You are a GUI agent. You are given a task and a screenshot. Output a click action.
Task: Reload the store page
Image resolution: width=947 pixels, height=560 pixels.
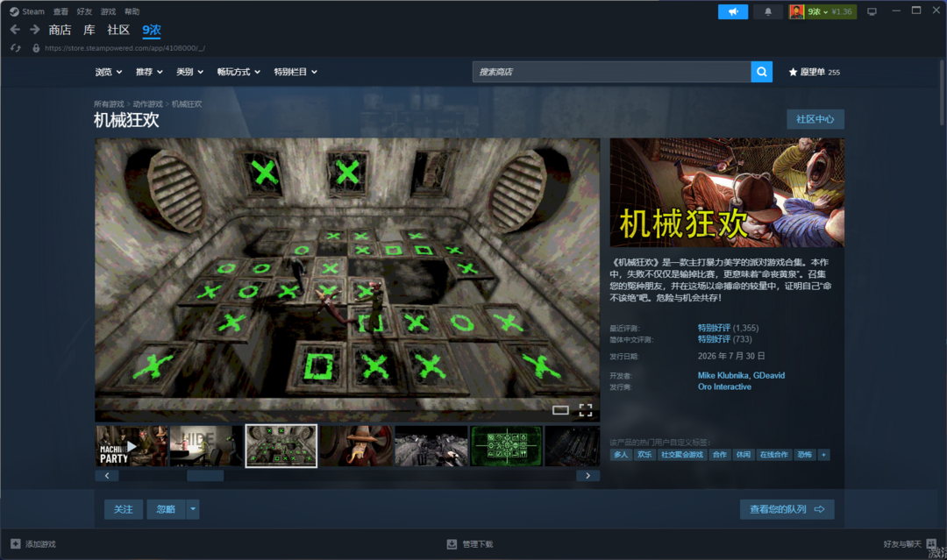[x=16, y=48]
